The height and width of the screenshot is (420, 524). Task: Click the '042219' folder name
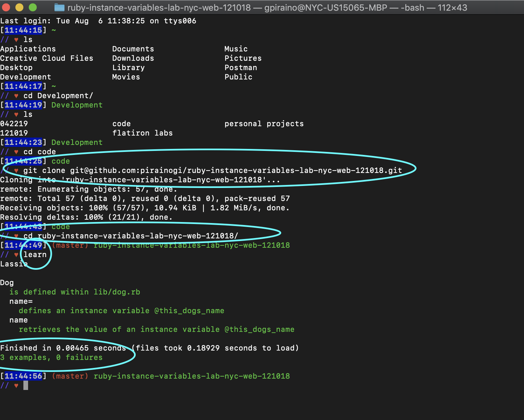pyautogui.click(x=14, y=124)
